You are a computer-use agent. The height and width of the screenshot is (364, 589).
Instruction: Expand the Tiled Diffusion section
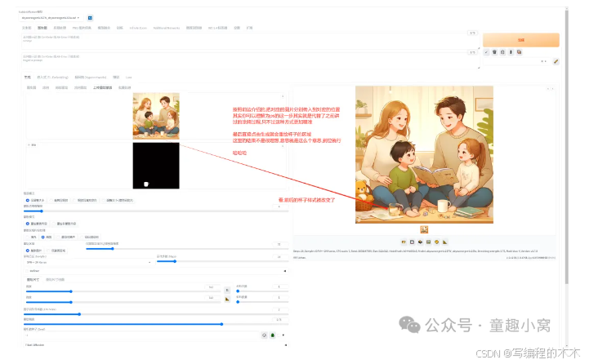click(156, 345)
